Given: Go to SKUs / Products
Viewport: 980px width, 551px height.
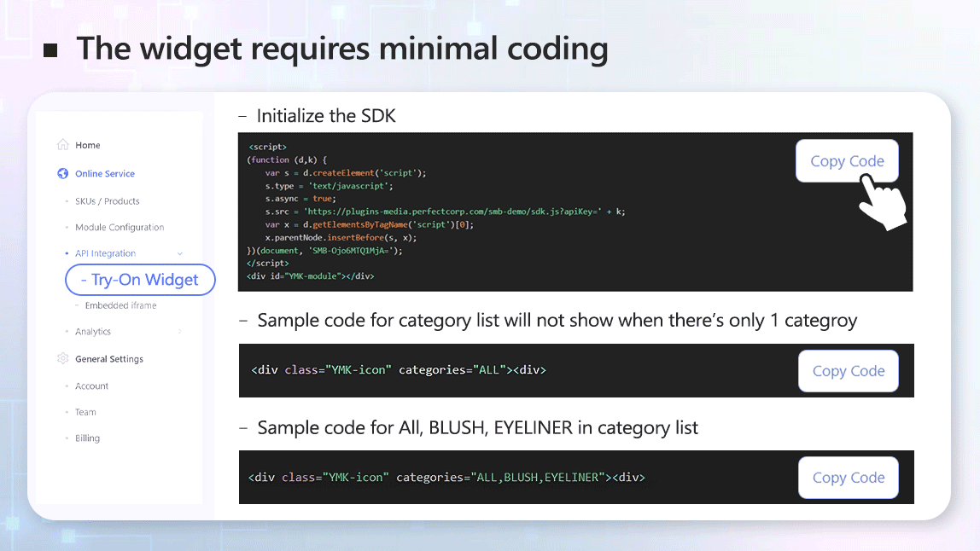Looking at the screenshot, I should click(x=107, y=201).
